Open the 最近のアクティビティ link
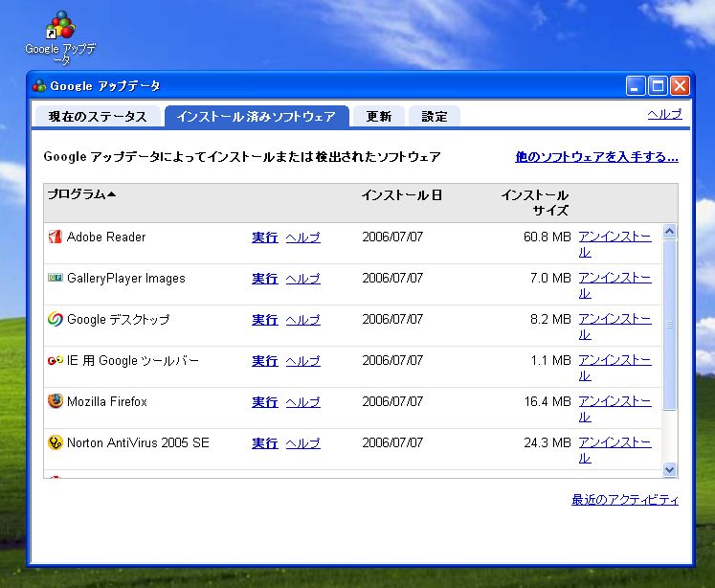This screenshot has height=588, width=715. [625, 500]
